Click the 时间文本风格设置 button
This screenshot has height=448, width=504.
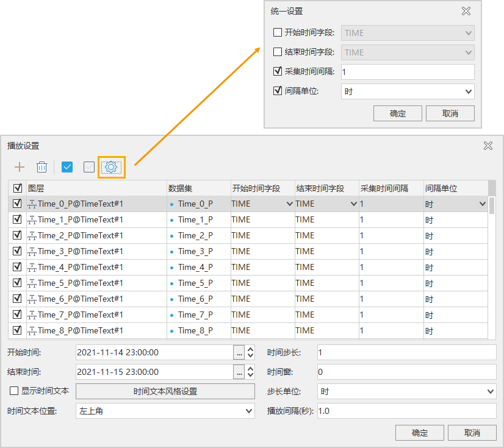pyautogui.click(x=165, y=391)
